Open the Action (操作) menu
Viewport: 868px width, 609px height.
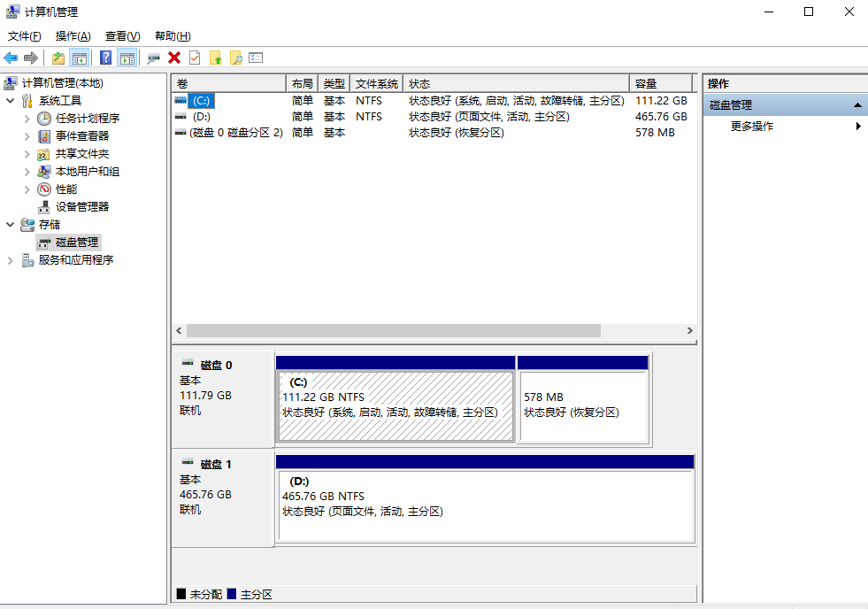(73, 36)
